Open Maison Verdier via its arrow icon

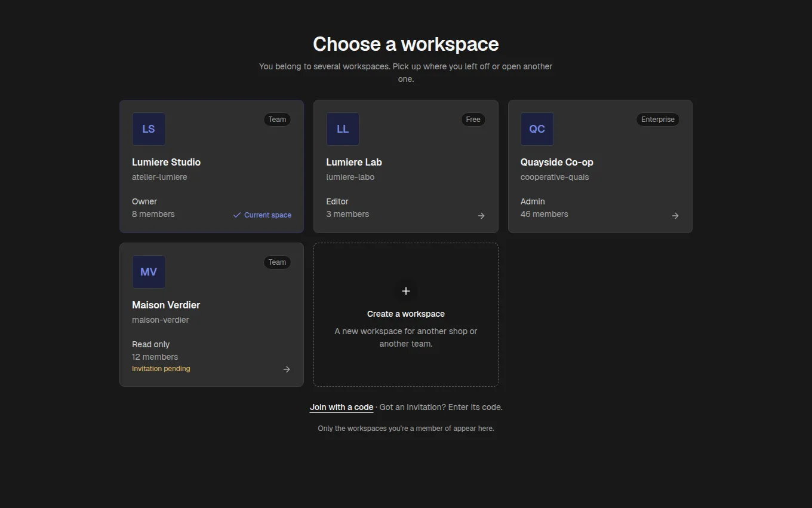pos(287,369)
